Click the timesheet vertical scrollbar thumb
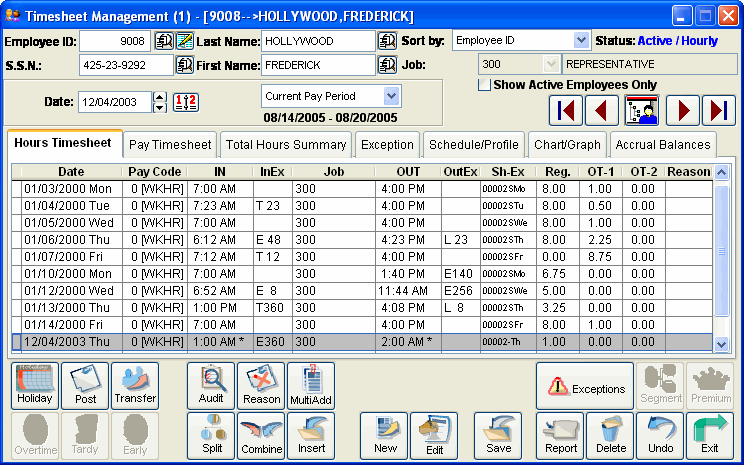 721,251
